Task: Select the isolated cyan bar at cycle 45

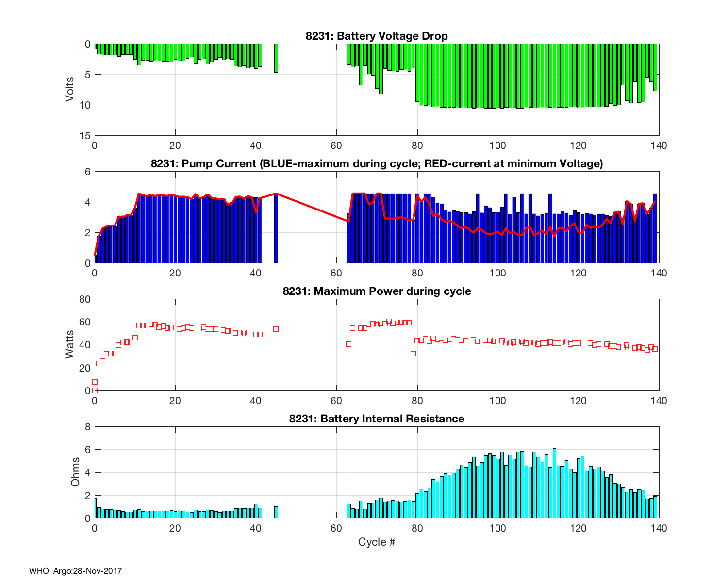Action: 276,512
